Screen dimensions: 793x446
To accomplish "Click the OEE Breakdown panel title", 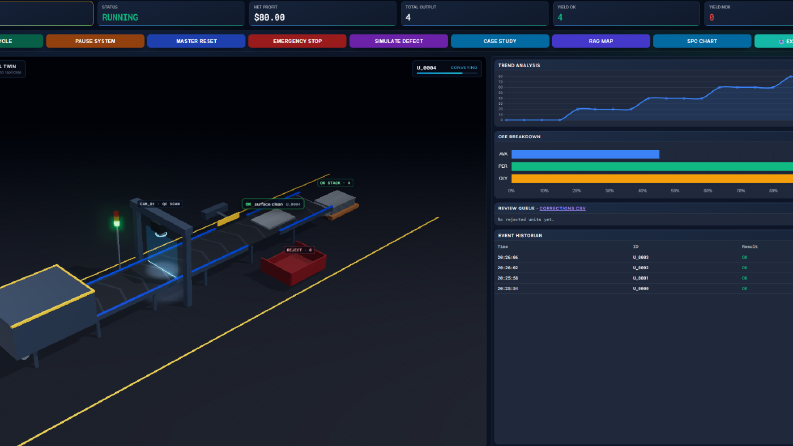I will tap(519, 137).
